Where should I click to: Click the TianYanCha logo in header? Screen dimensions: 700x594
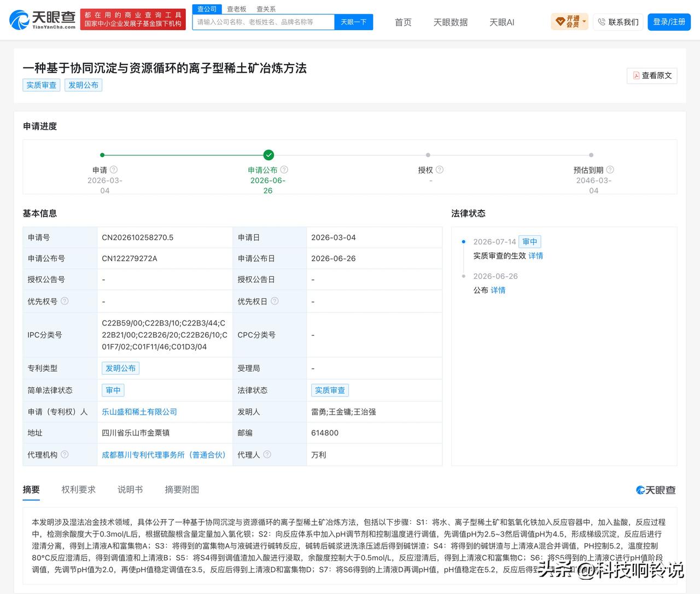point(43,20)
